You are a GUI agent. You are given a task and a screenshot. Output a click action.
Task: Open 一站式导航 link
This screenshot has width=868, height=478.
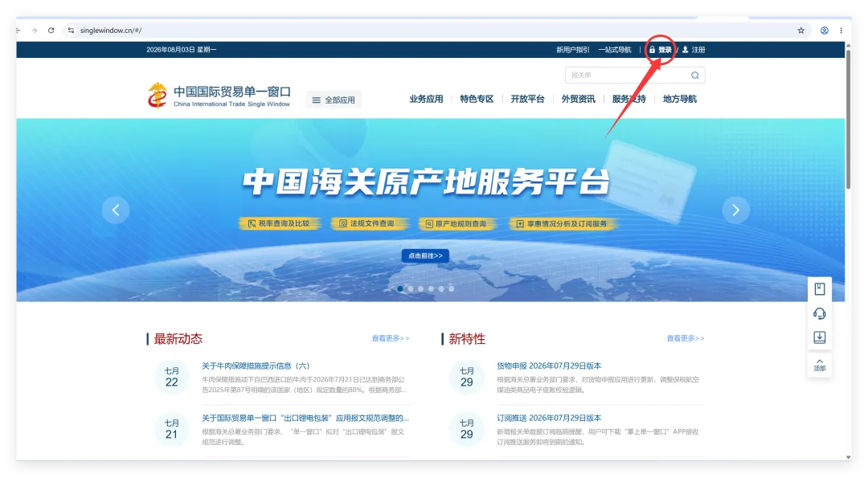pyautogui.click(x=615, y=50)
